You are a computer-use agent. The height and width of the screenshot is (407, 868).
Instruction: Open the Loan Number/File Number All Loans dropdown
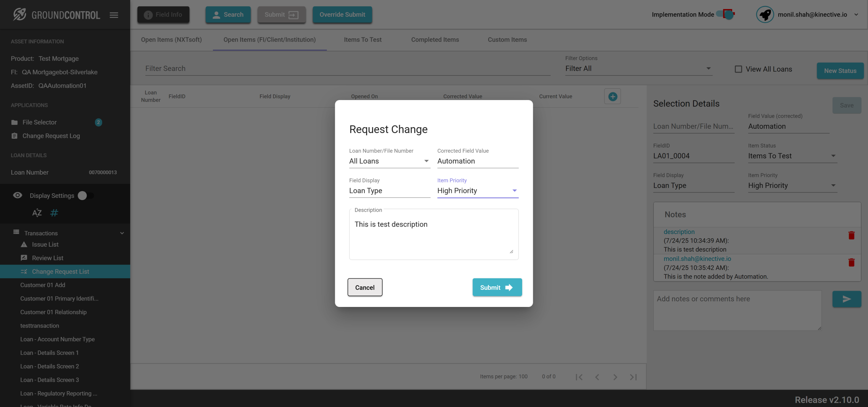(x=389, y=161)
